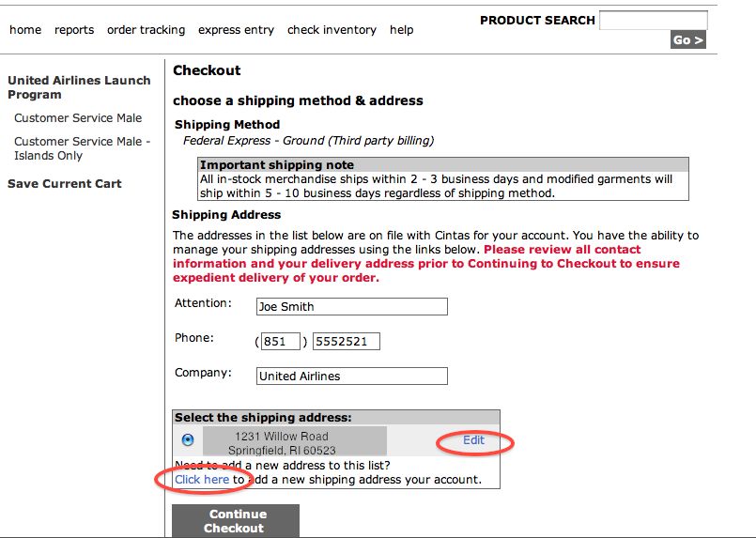Viewport: 756px width, 538px height.
Task: Select the 1231 Willow Road radio button
Action: (188, 439)
